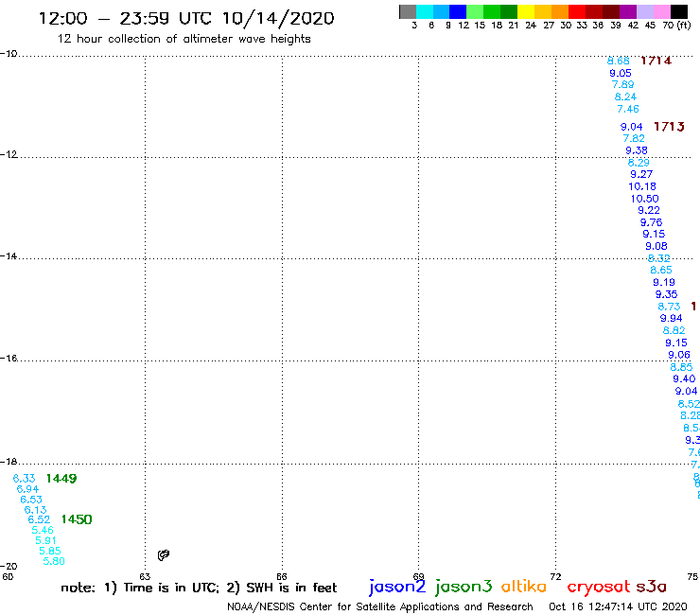Click the pass time label 1714
The width and height of the screenshot is (700, 615).
point(656,61)
